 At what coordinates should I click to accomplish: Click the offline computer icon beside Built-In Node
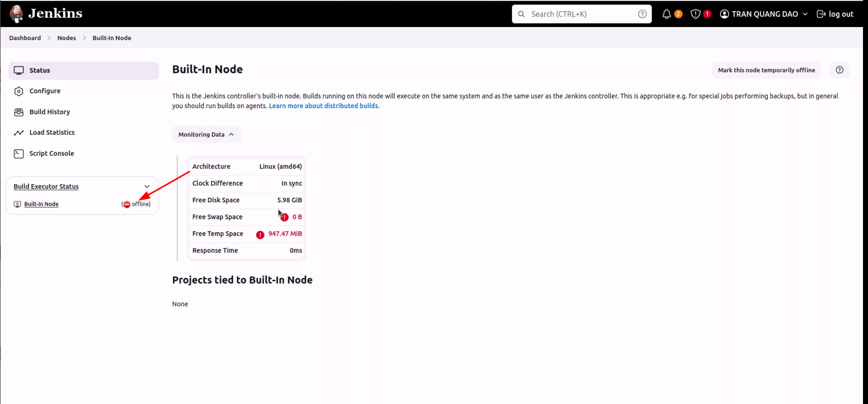pyautogui.click(x=18, y=204)
